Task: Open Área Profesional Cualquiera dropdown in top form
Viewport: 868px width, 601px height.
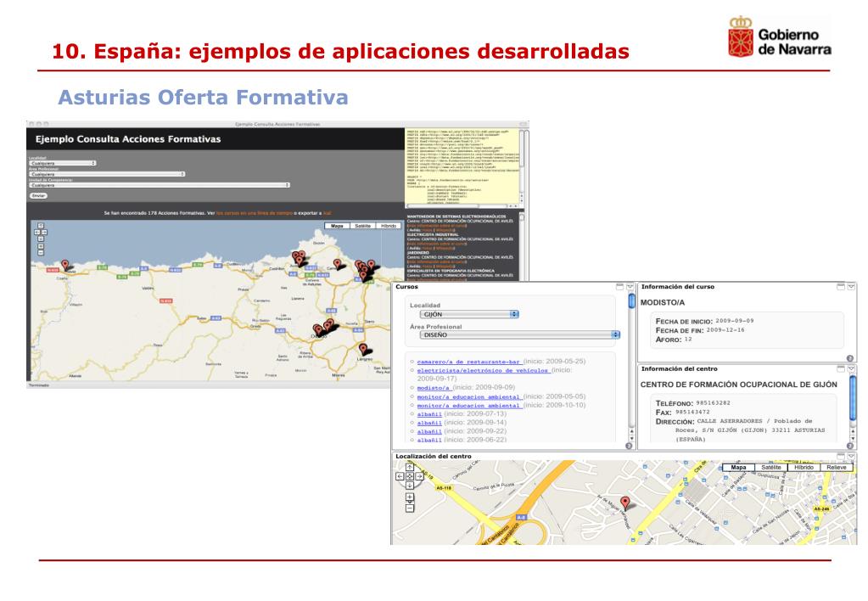Action: click(108, 174)
